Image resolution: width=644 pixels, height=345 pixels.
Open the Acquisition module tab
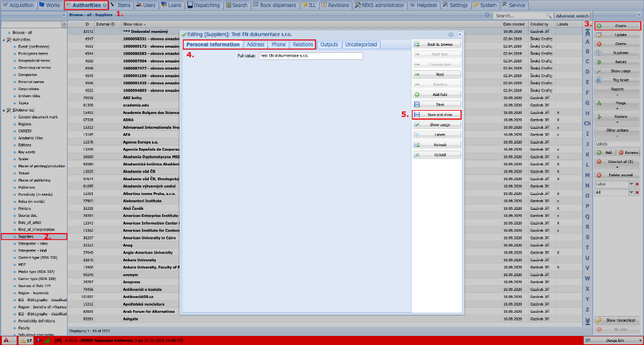[x=19, y=5]
